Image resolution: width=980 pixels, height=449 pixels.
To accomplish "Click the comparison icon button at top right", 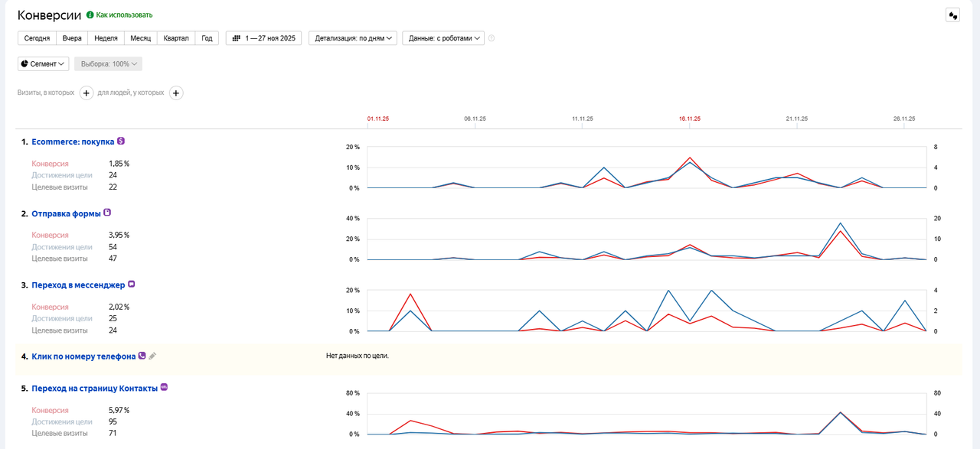I will click(952, 15).
